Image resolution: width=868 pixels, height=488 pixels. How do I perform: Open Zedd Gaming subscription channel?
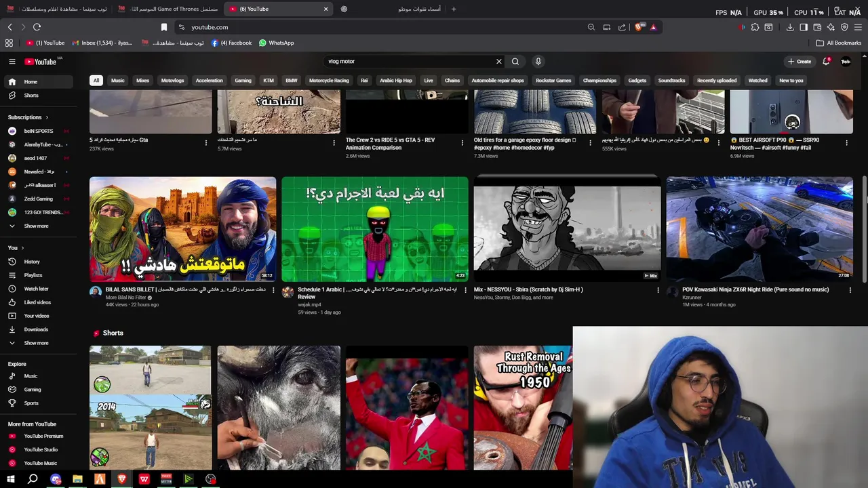39,199
